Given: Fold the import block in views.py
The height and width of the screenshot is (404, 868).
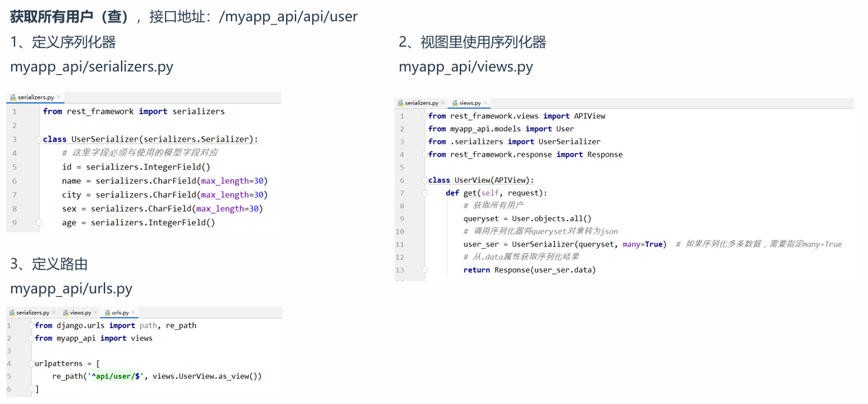Looking at the screenshot, I should click(425, 116).
